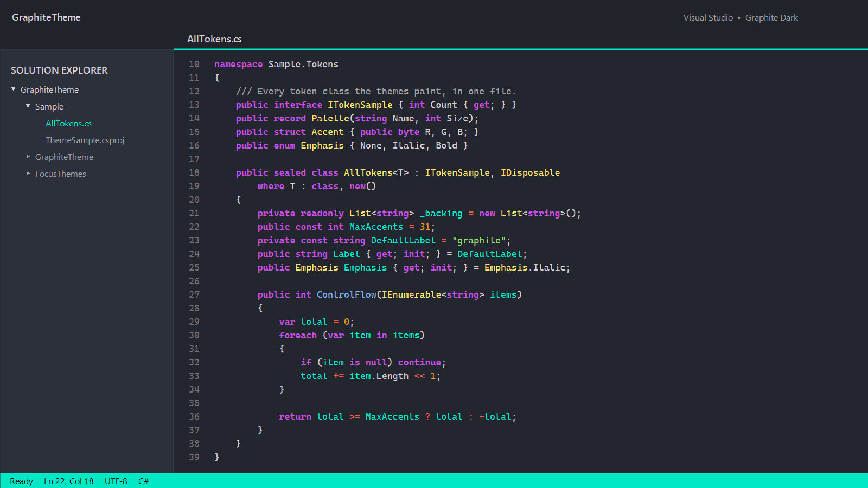Select ThemeSample.csproj file

tap(85, 140)
